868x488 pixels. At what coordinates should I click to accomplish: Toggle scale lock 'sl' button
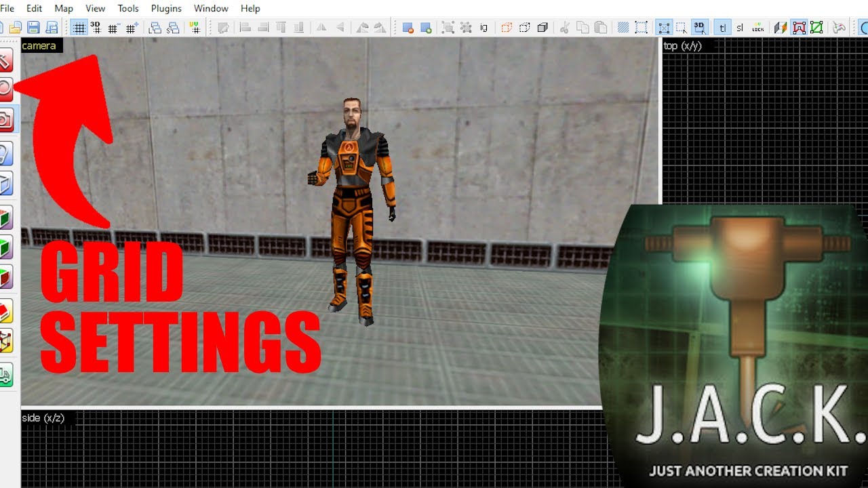(x=740, y=28)
